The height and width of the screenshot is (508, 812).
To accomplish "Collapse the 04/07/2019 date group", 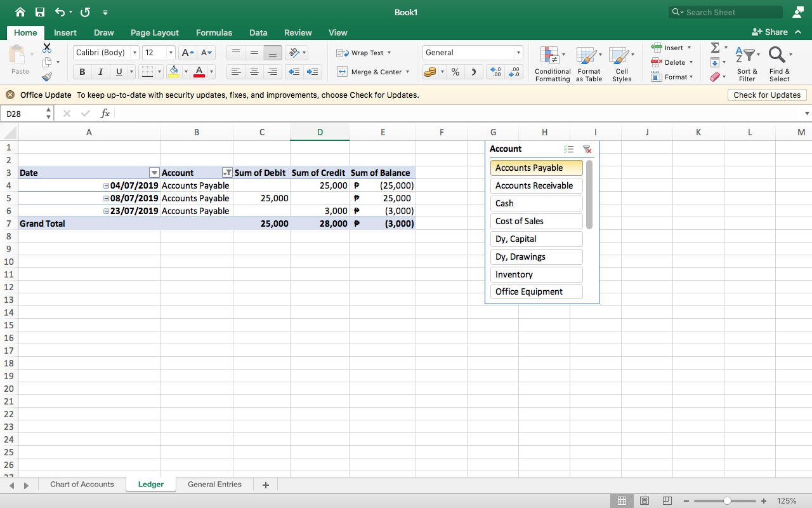I will click(x=106, y=185).
